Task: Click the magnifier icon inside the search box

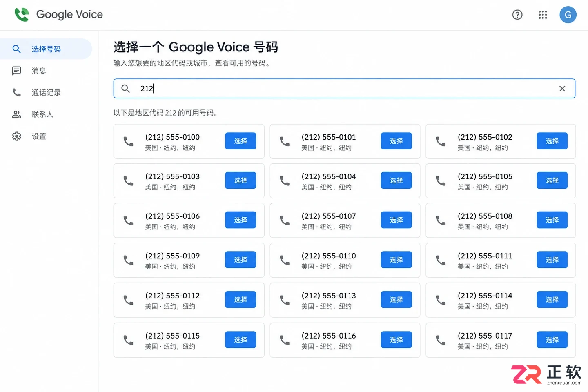Action: (126, 88)
